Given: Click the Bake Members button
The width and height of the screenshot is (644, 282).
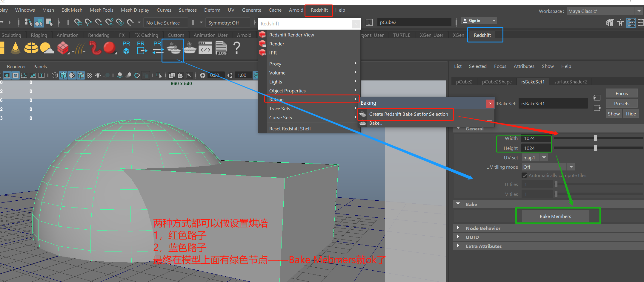Looking at the screenshot, I should coord(555,216).
